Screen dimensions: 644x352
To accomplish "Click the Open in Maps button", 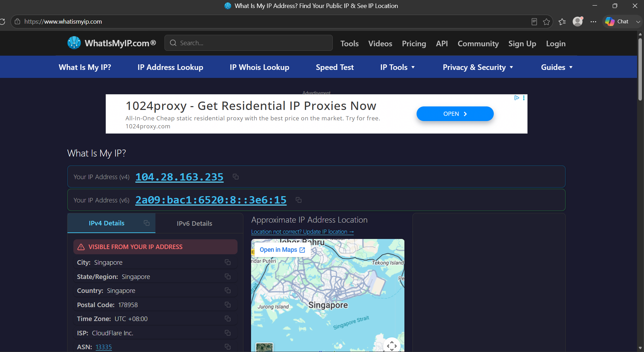I will click(x=282, y=250).
